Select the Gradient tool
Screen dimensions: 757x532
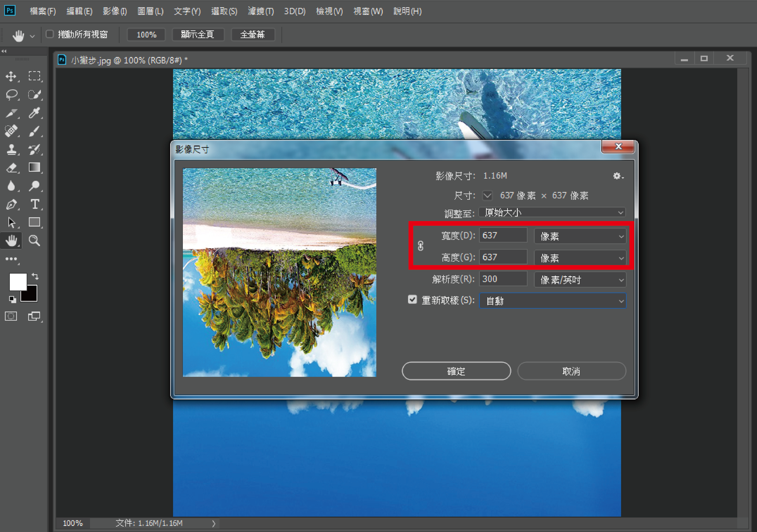coord(34,168)
